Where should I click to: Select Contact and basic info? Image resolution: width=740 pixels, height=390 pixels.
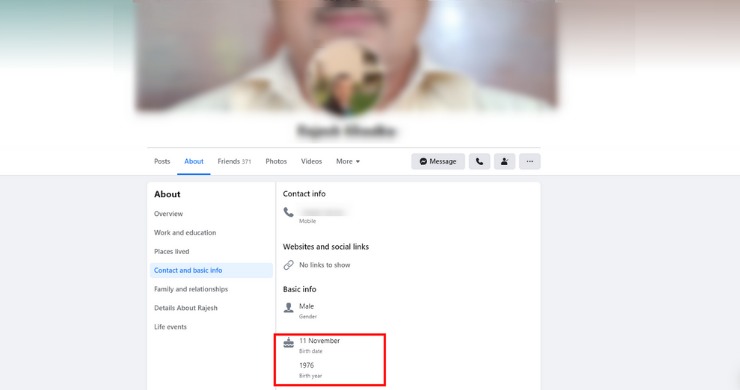211,271
